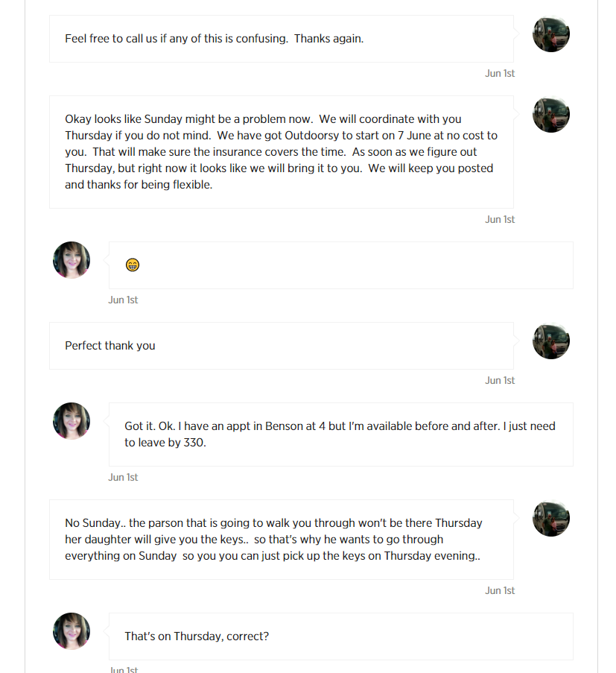Click the Jun 1st timestamp under the emoji message
This screenshot has height=673, width=616.
coord(123,300)
